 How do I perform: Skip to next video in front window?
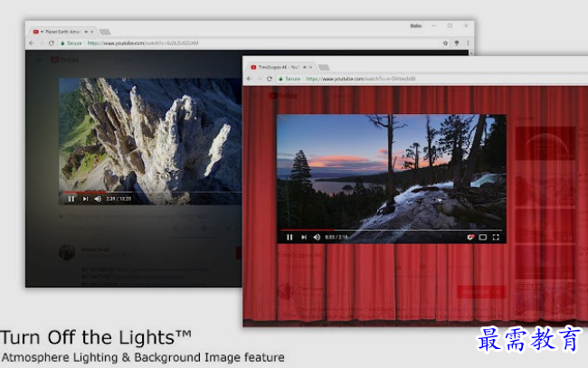click(304, 237)
